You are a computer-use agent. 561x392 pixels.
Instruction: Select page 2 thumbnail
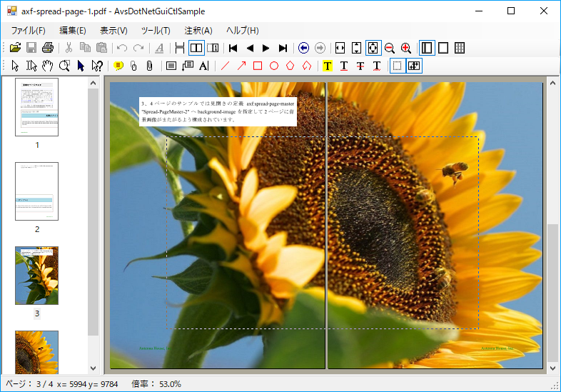[36, 191]
